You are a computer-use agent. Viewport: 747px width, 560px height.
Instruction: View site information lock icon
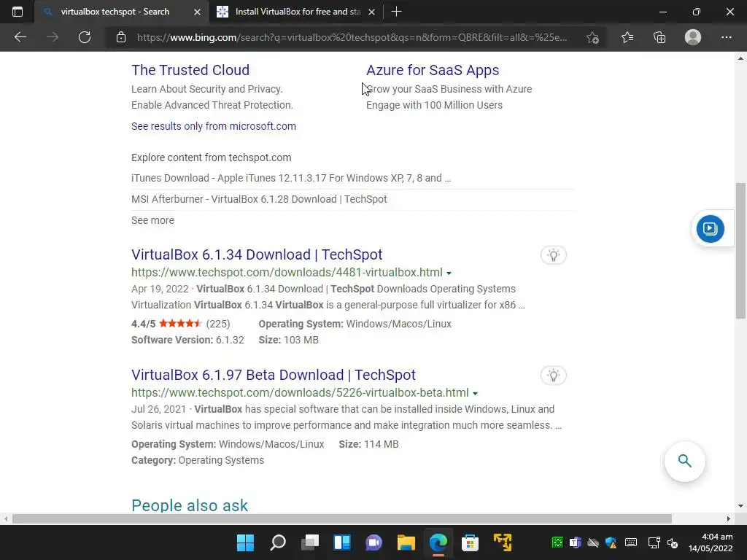click(121, 37)
